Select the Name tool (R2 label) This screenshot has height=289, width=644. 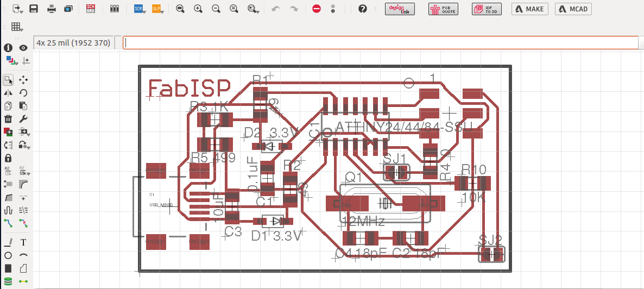[x=8, y=171]
